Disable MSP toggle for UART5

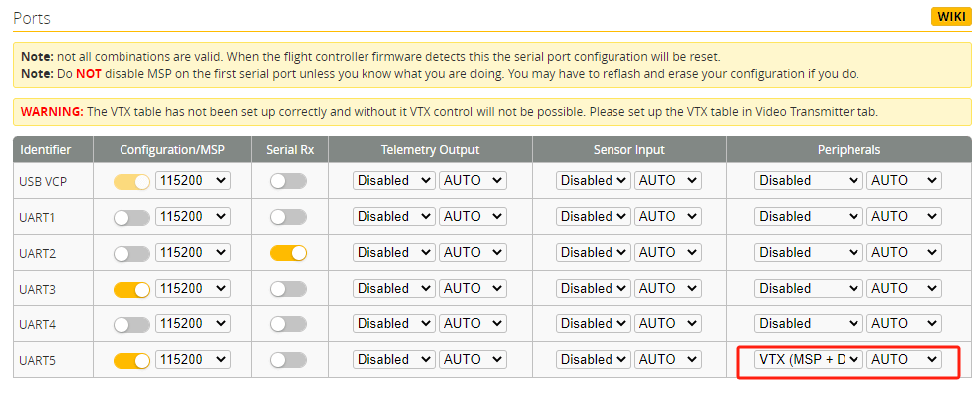pyautogui.click(x=131, y=360)
